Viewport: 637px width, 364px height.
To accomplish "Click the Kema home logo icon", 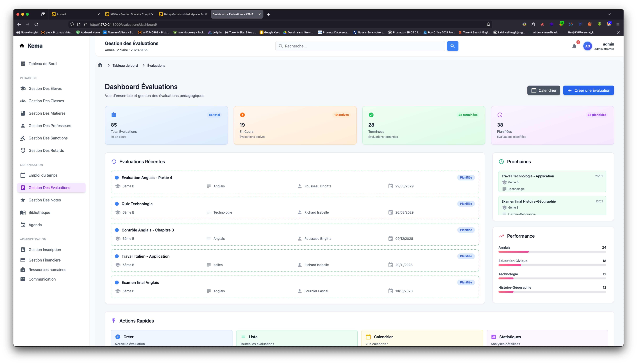I will [x=22, y=46].
